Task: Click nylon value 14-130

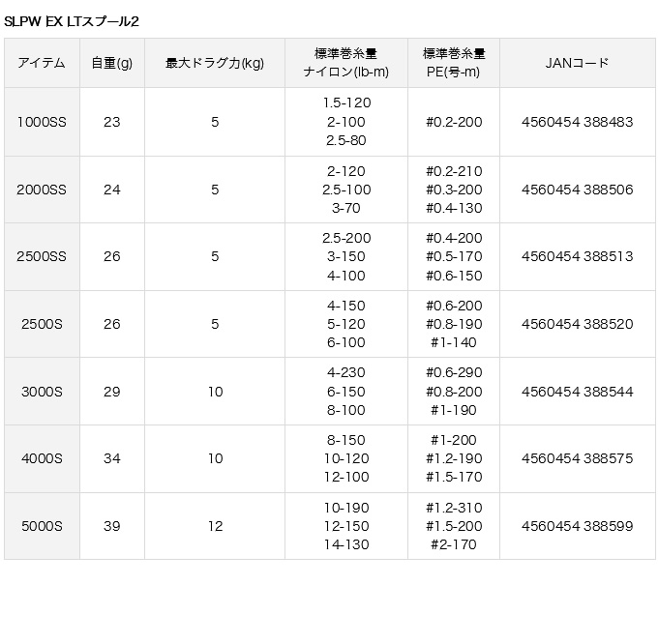Action: pyautogui.click(x=346, y=544)
